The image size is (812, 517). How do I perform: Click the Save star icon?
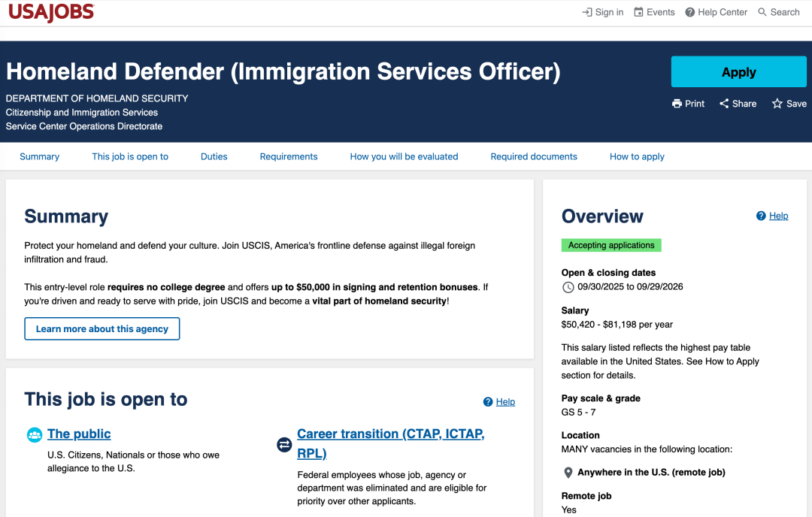pyautogui.click(x=777, y=104)
